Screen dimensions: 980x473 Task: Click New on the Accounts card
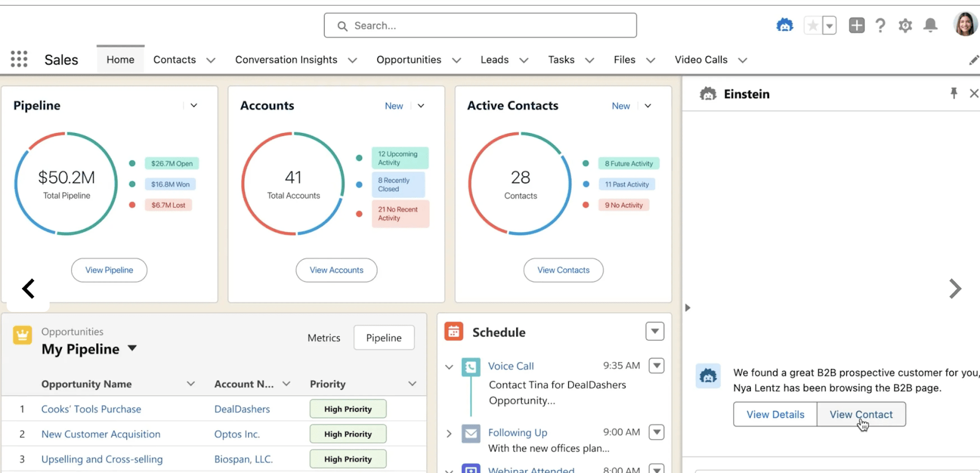[394, 106]
